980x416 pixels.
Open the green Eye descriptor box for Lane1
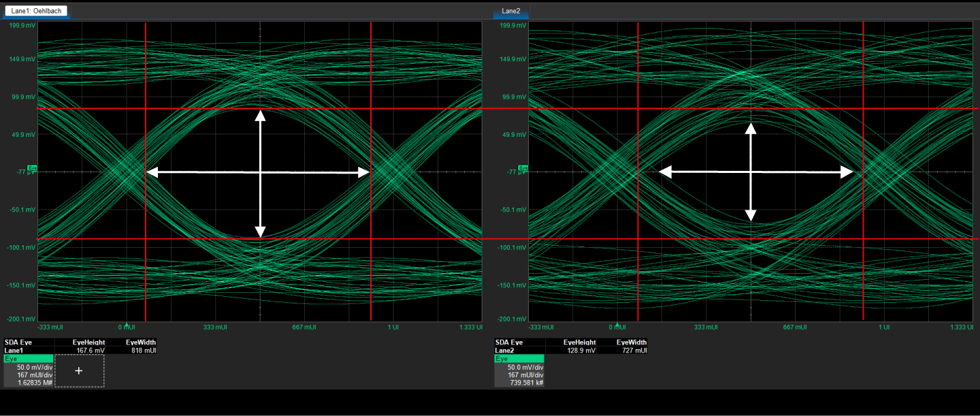tap(28, 358)
